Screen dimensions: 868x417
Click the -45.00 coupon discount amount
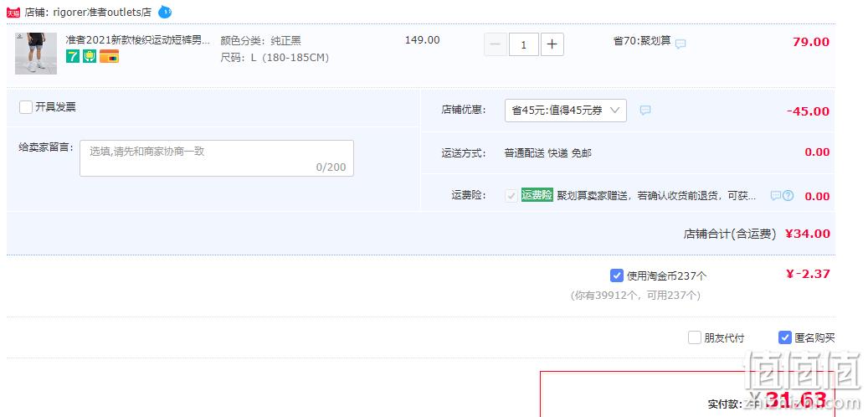808,111
